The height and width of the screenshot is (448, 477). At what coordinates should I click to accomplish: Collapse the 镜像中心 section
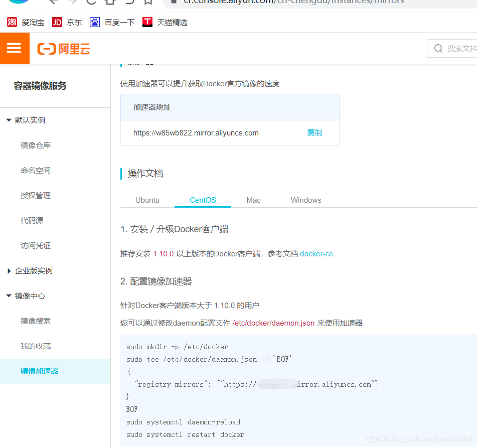tap(9, 295)
